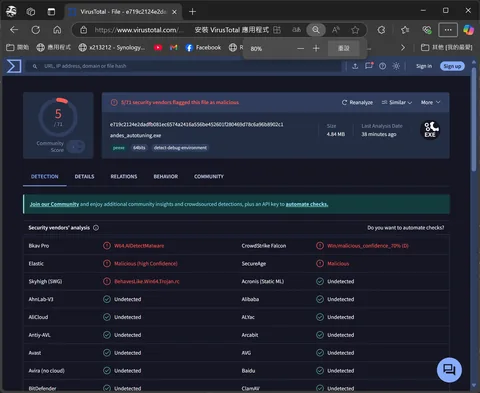Click the Acronis undetected checkmark icon
Screen dimensions: 480x393
(320, 281)
